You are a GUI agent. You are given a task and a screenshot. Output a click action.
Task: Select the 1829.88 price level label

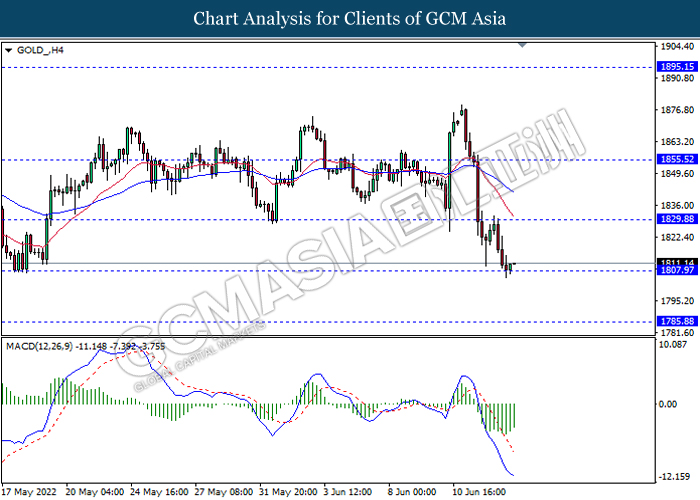pos(677,219)
